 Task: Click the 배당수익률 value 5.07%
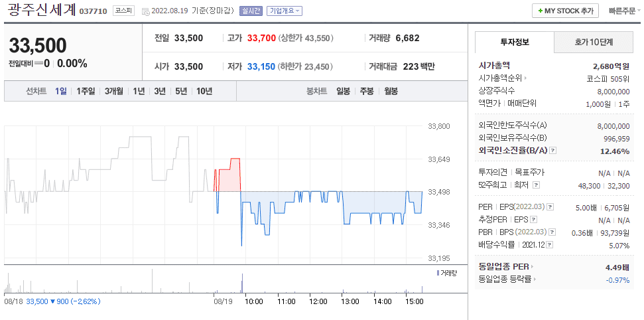coord(620,246)
